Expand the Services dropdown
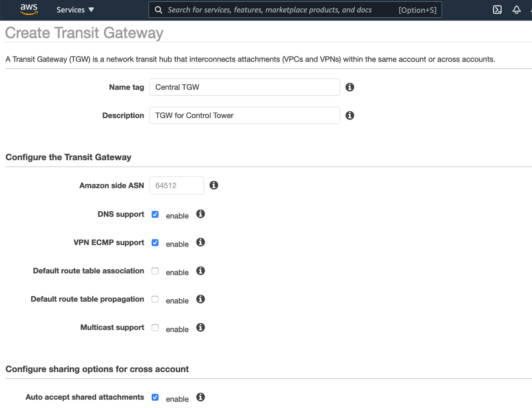 click(x=75, y=10)
